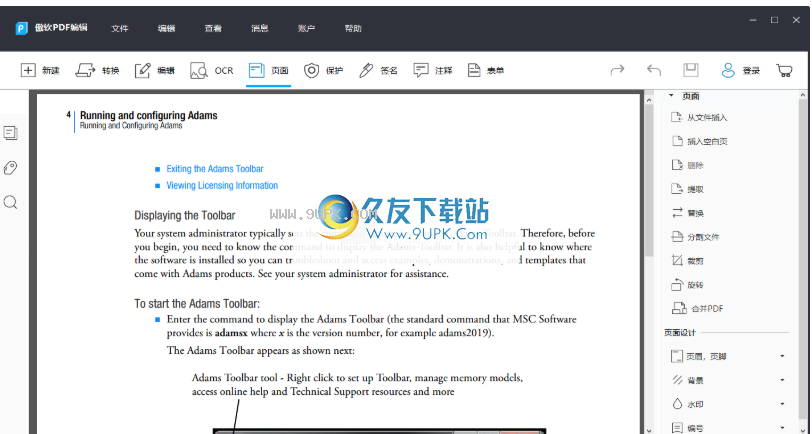Click 合并PDF (Merge PDF) option
The width and height of the screenshot is (812, 434).
coord(697,309)
